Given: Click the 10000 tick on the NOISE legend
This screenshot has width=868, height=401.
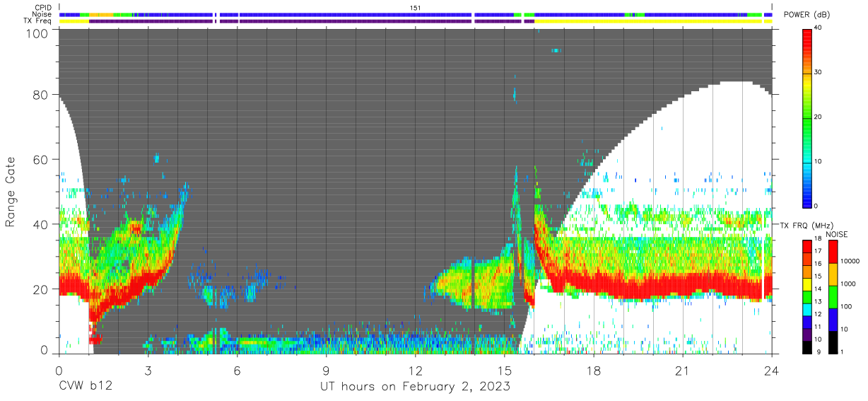Looking at the screenshot, I should (x=850, y=261).
